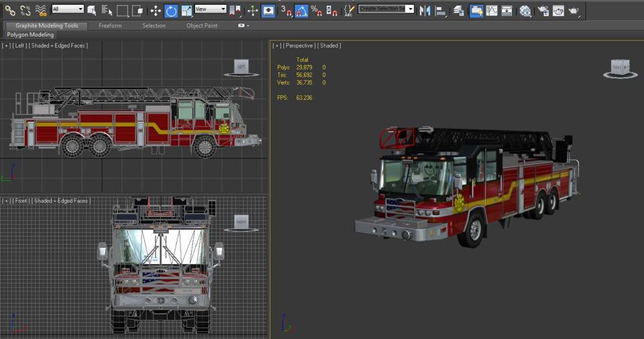
Task: Click the Mirror tool icon
Action: click(x=424, y=10)
